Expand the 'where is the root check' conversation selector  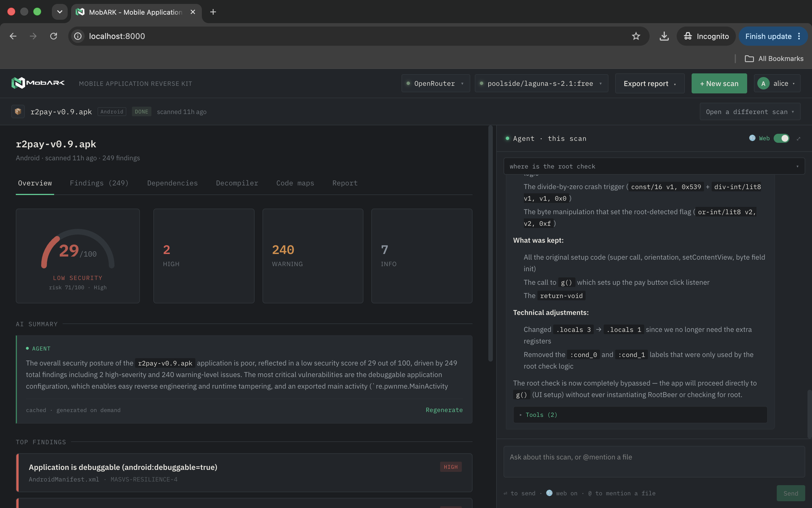654,166
